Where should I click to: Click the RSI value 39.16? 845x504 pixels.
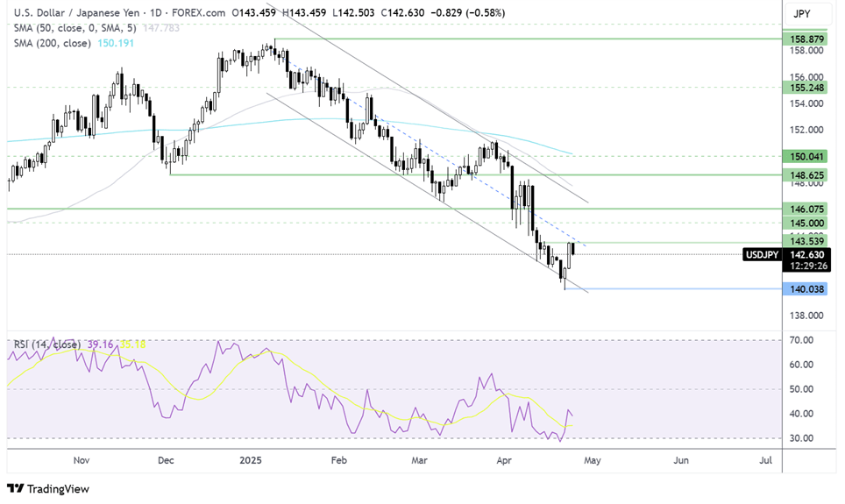[100, 344]
